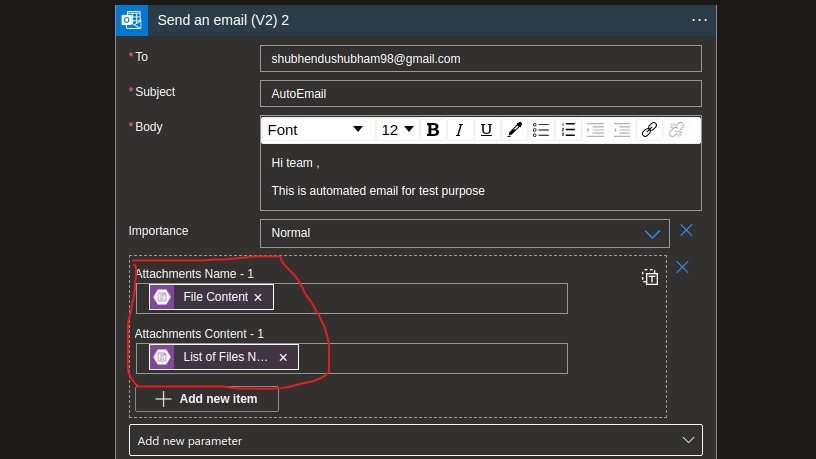The height and width of the screenshot is (459, 816).
Task: Click in the email Body text area
Action: click(x=481, y=177)
